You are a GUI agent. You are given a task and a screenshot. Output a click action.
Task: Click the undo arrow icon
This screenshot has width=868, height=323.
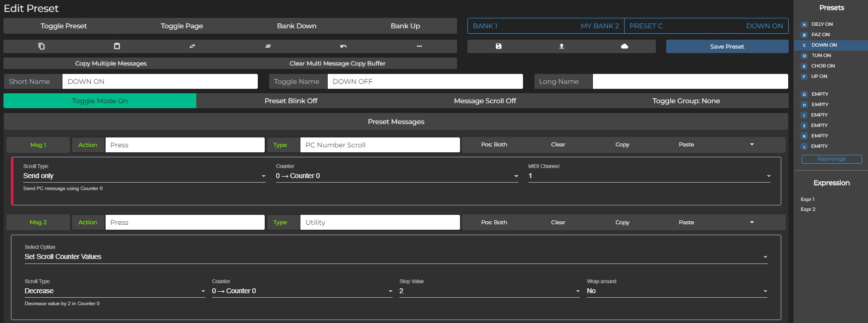(x=344, y=46)
